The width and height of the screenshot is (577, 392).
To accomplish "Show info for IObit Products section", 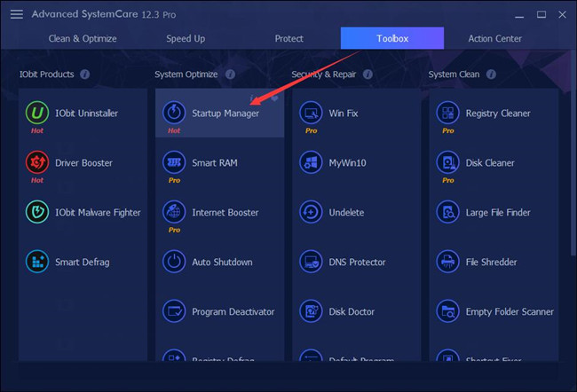I will pyautogui.click(x=85, y=74).
